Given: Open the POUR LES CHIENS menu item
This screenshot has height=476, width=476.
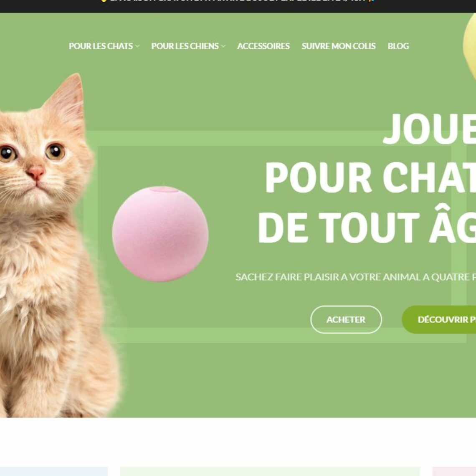Looking at the screenshot, I should tap(185, 46).
